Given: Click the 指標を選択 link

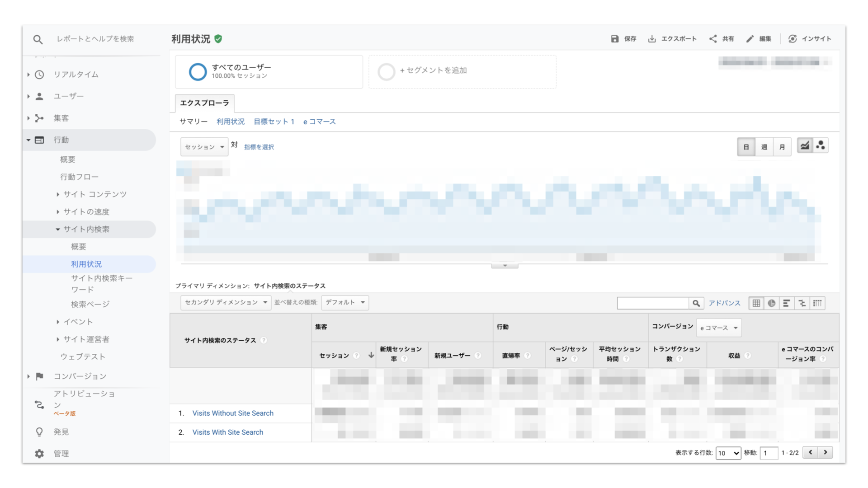Looking at the screenshot, I should click(259, 147).
